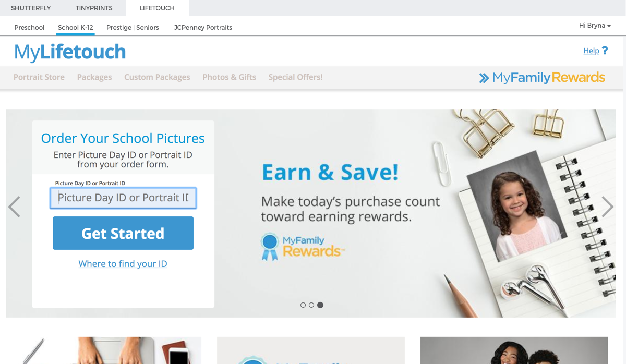626x364 pixels.
Task: Open the Help link
Action: click(591, 51)
